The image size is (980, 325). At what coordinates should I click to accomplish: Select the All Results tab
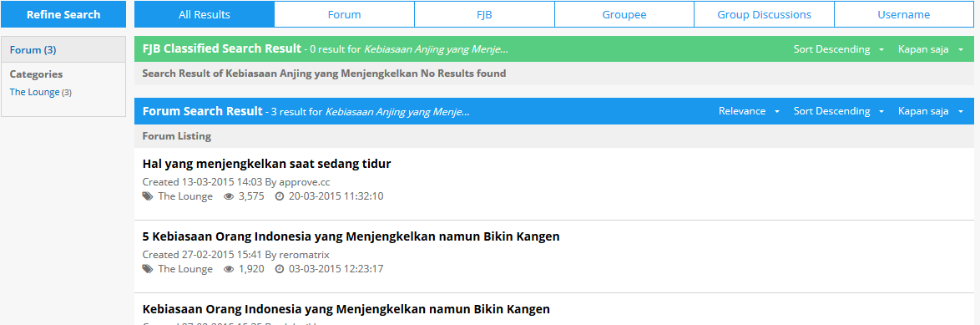(x=205, y=14)
